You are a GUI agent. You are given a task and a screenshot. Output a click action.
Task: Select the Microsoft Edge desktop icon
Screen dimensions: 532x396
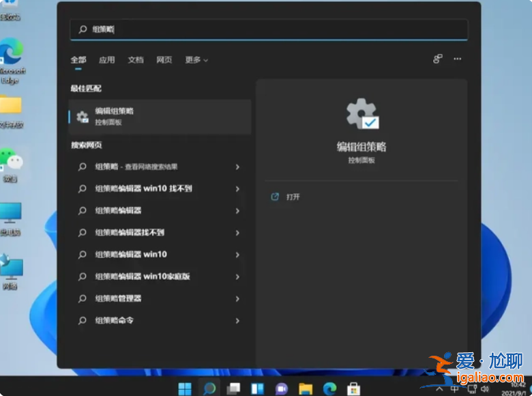pos(12,61)
